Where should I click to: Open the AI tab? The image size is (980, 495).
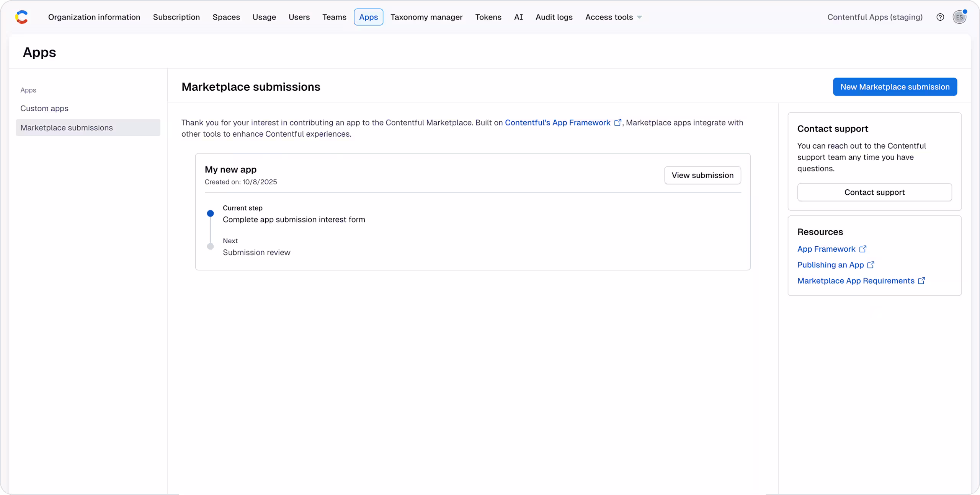(x=518, y=17)
